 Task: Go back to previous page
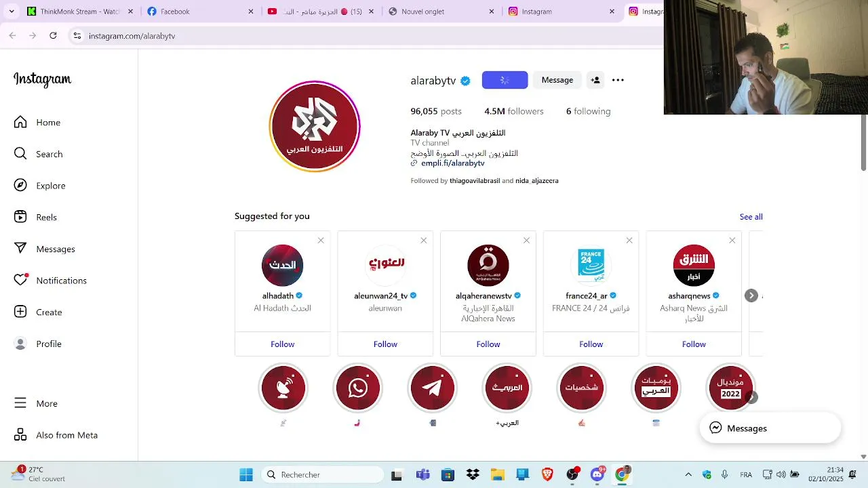12,36
